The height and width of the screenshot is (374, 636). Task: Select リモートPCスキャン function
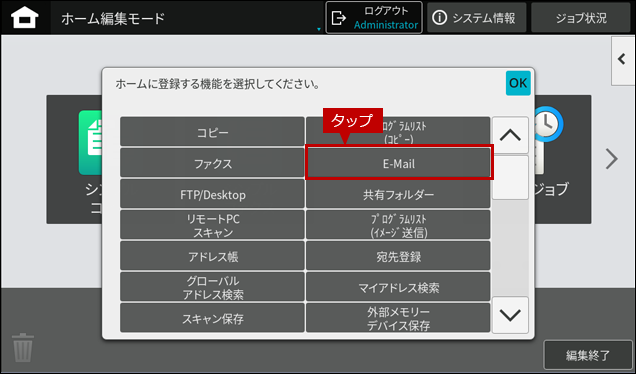point(212,225)
